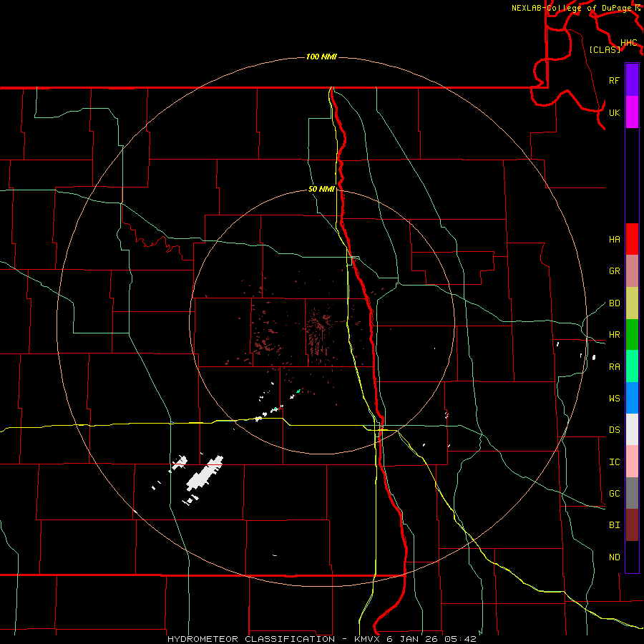Click the IC legend label
This screenshot has width=644, height=644.
tap(614, 462)
